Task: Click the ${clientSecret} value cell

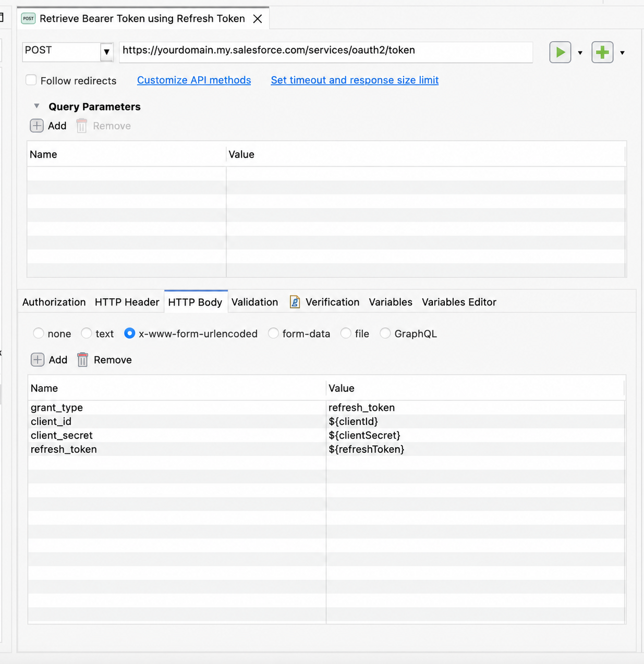Action: coord(476,435)
